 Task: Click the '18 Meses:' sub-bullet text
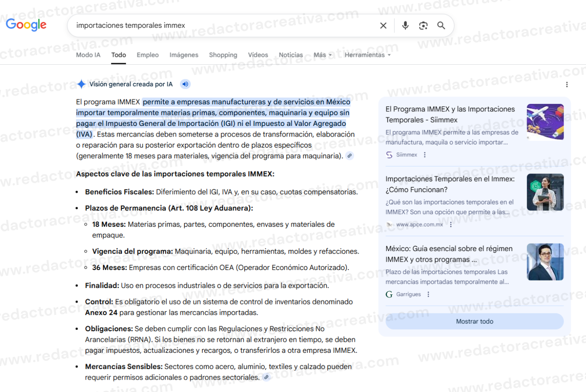[109, 224]
